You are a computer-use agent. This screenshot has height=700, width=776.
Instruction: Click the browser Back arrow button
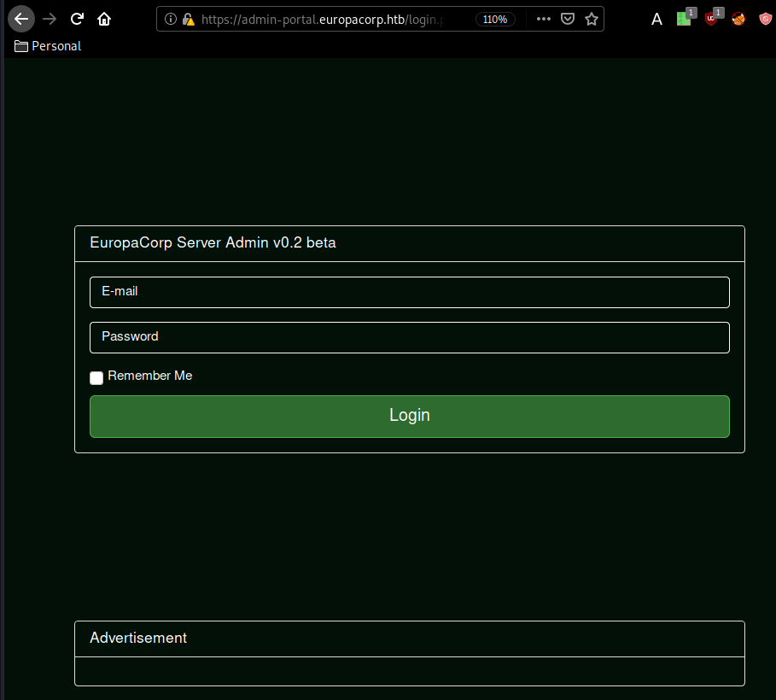click(21, 19)
